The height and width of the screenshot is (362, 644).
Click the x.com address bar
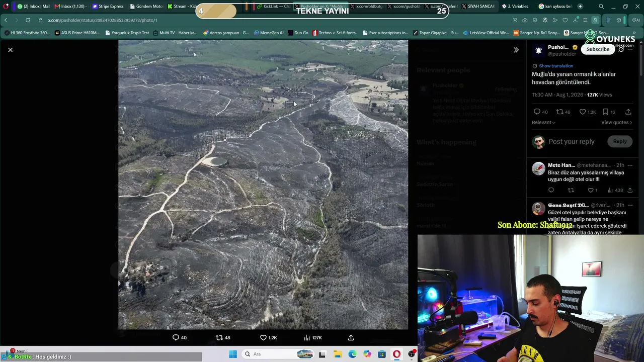point(272,20)
